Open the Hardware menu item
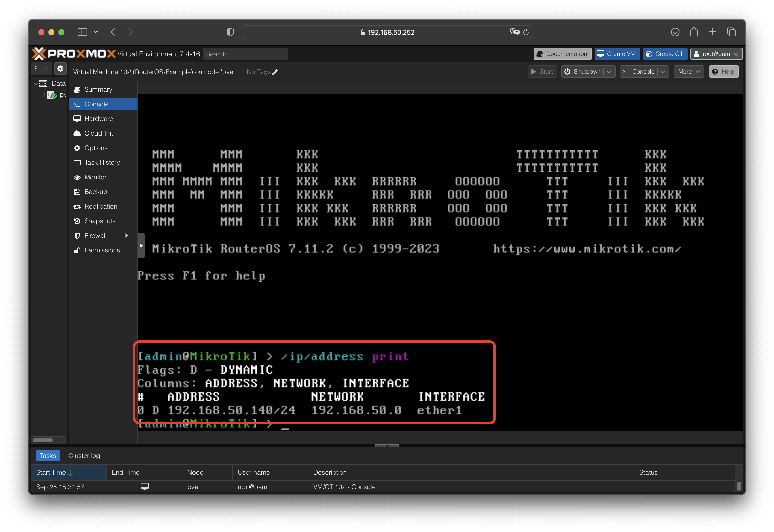 coord(99,119)
